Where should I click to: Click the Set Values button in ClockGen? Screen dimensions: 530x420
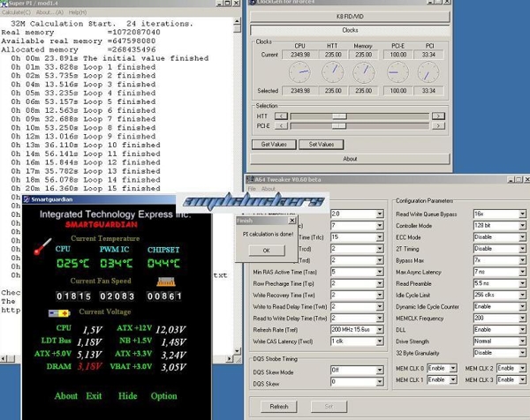(x=320, y=144)
